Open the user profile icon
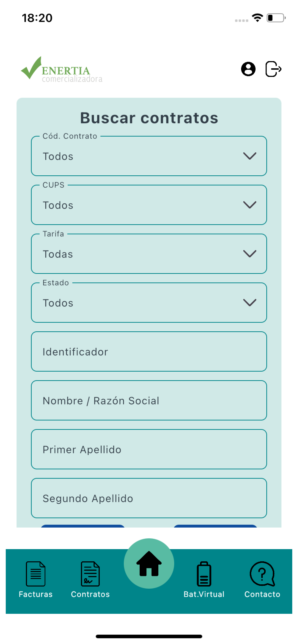Viewport: 298px width, 644px height. [x=248, y=69]
